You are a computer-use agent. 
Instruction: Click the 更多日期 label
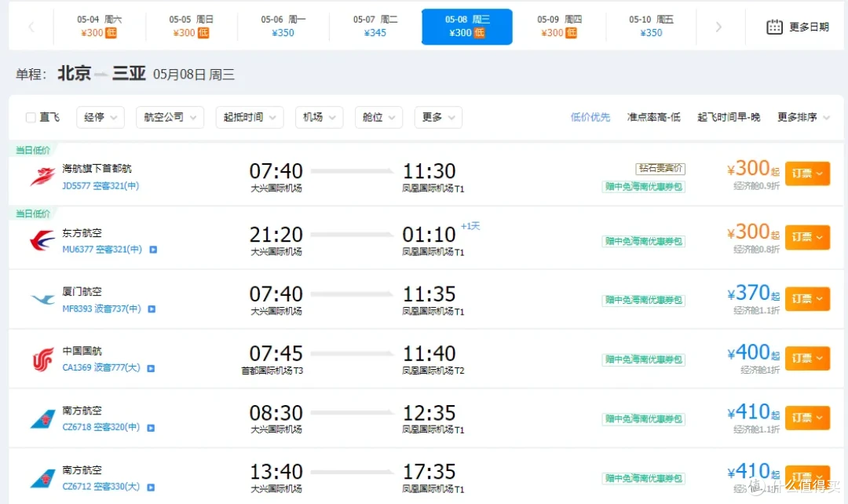[x=809, y=27]
